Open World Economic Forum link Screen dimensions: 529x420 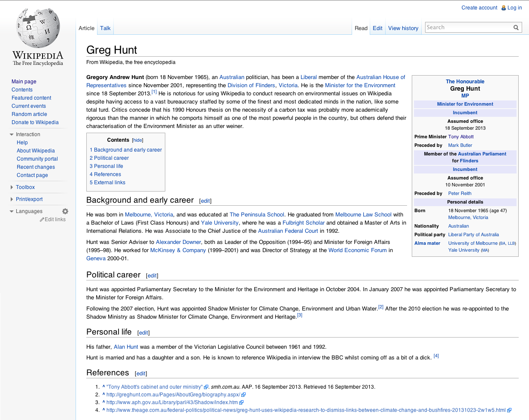pos(358,250)
